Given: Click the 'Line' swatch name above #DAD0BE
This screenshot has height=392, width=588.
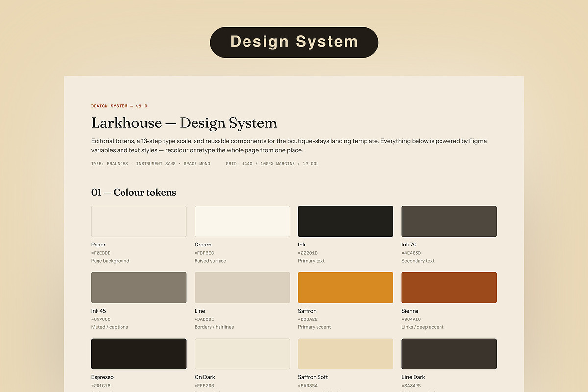Looking at the screenshot, I should pos(200,311).
